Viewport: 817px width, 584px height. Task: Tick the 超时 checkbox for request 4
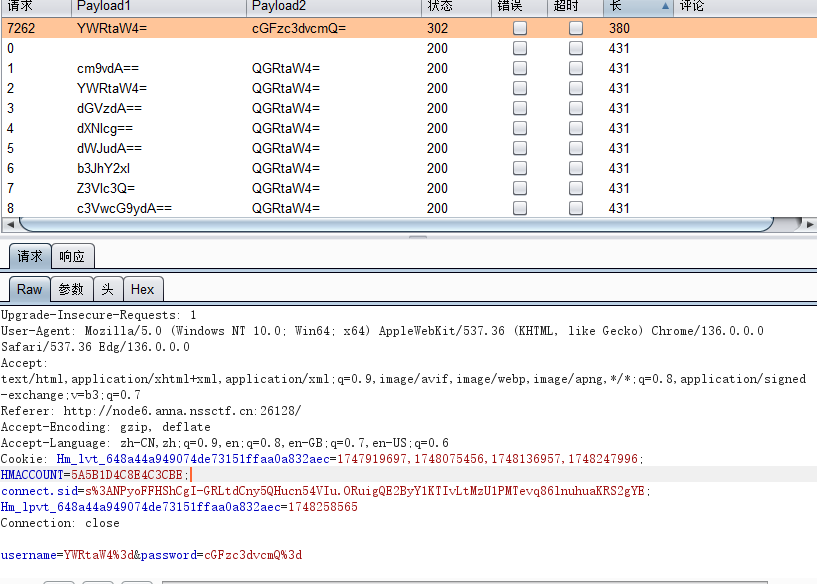[x=576, y=128]
